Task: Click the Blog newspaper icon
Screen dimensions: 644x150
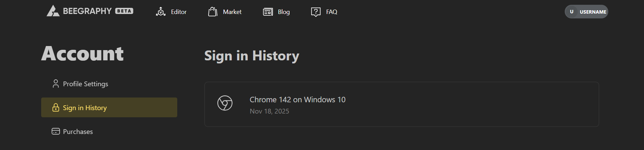Action: [x=268, y=12]
